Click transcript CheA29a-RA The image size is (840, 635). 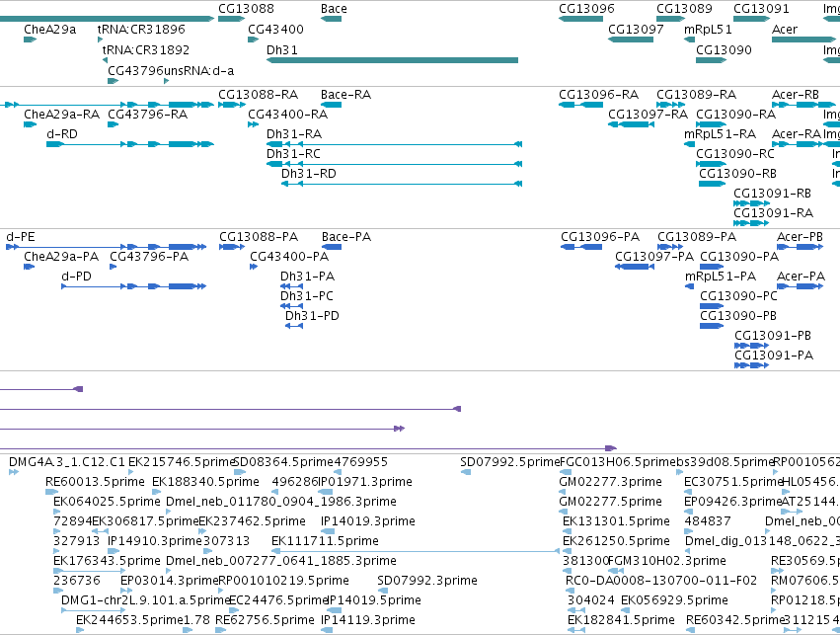pyautogui.click(x=61, y=114)
